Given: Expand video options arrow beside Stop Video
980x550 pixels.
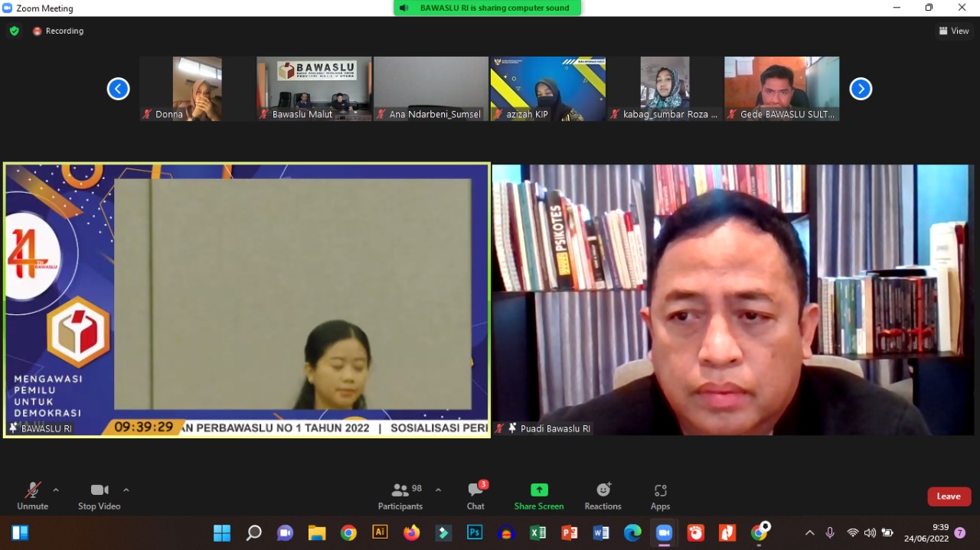Looking at the screenshot, I should 126,490.
